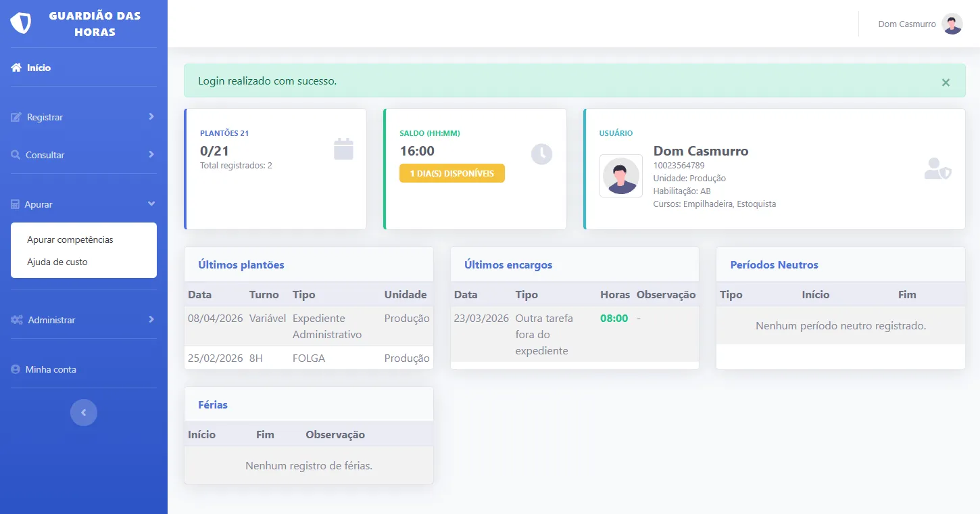Click the Consultar magnifier icon

[x=16, y=155]
